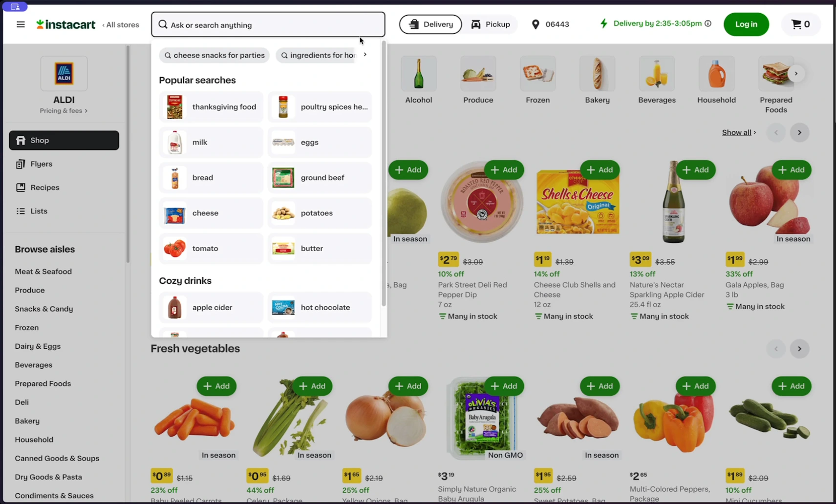836x504 pixels.
Task: Click the shopping cart icon
Action: [796, 24]
